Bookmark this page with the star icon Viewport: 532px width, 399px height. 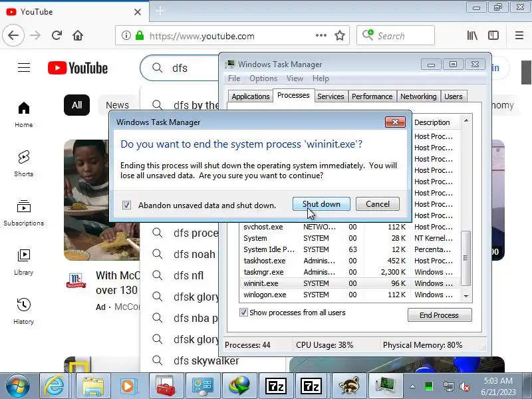(340, 35)
